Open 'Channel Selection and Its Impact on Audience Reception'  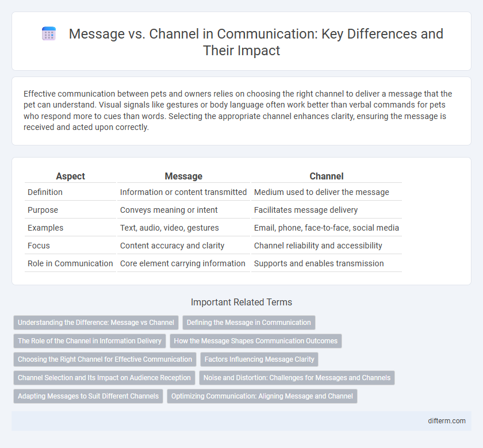click(x=104, y=378)
